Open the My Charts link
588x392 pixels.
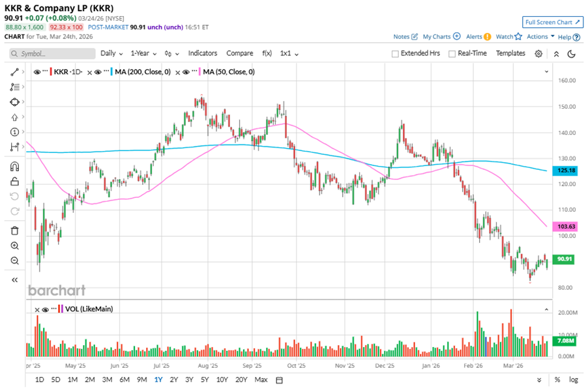coord(437,36)
